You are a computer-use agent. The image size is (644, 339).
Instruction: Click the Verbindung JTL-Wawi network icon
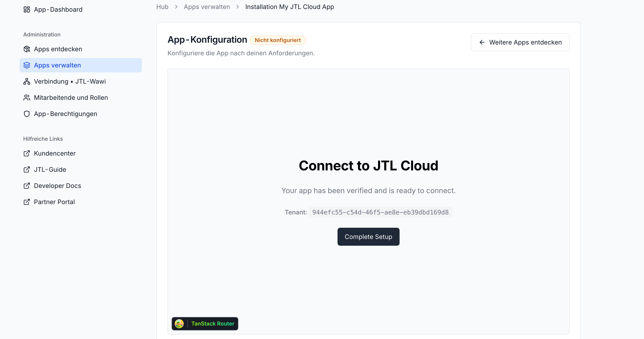(x=27, y=82)
